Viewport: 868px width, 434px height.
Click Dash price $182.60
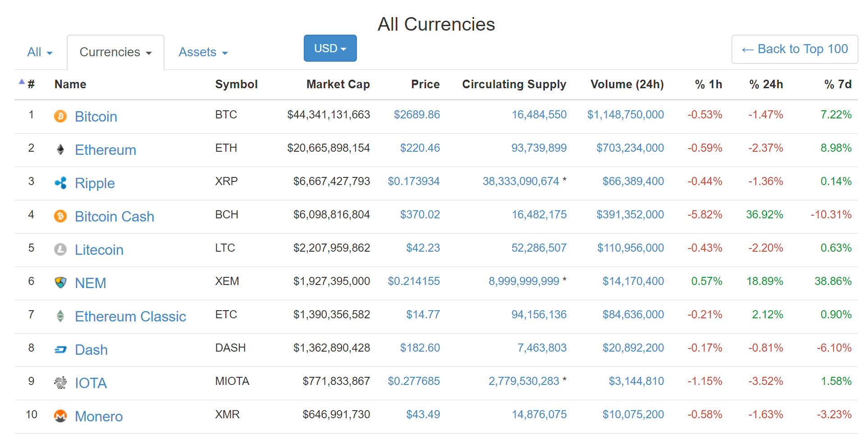point(420,348)
